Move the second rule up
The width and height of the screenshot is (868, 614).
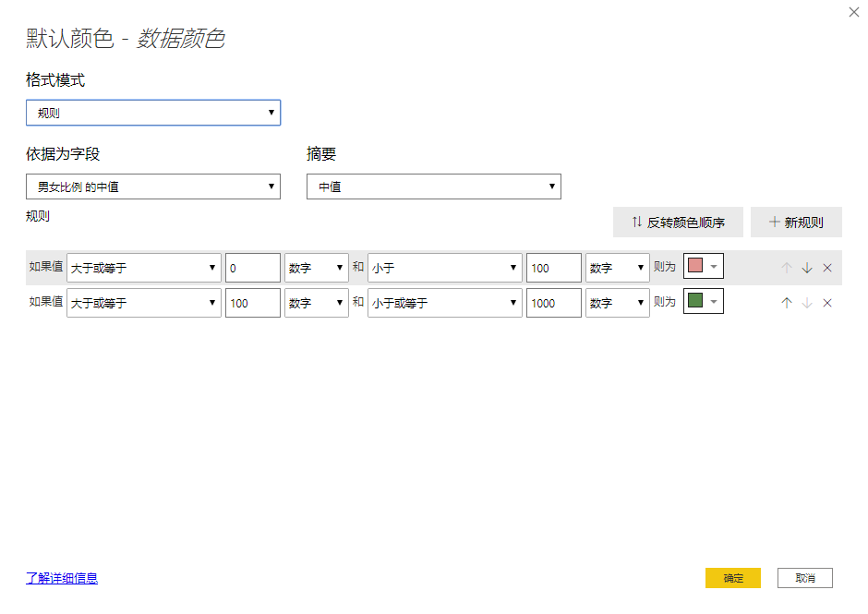point(787,303)
